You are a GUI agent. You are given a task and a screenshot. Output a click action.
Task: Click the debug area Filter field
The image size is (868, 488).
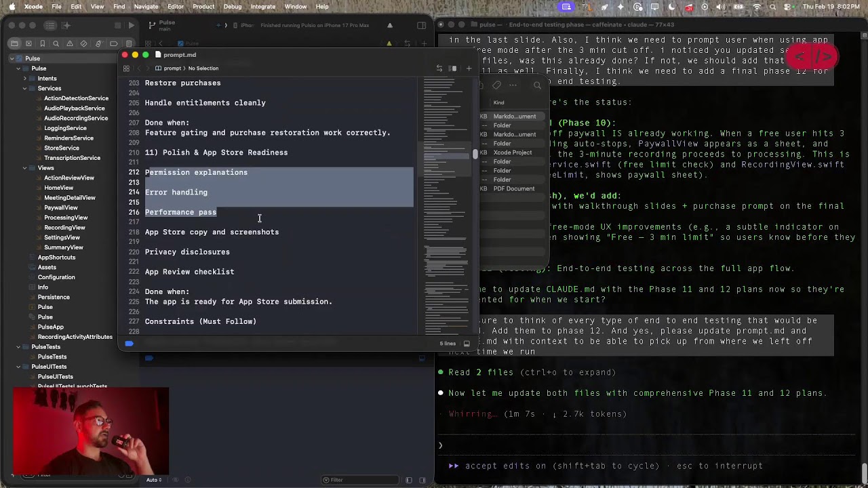click(x=359, y=480)
